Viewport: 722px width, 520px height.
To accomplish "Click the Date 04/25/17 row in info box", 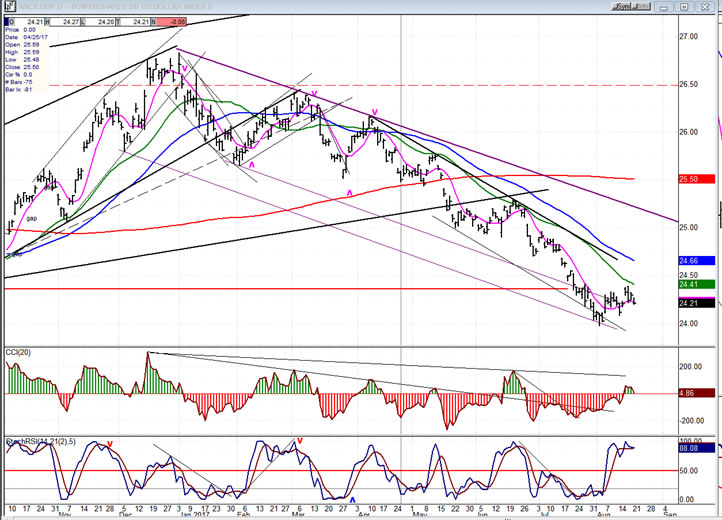I will tap(26, 37).
